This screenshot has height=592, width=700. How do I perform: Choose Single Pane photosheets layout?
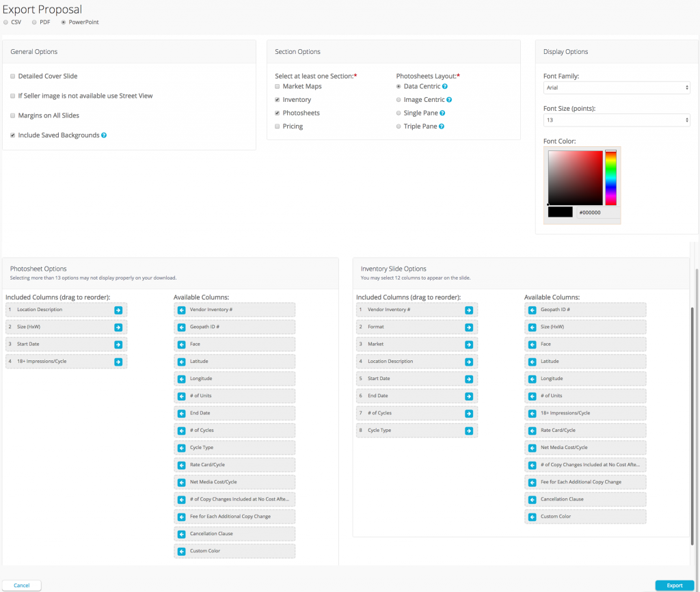tap(399, 113)
